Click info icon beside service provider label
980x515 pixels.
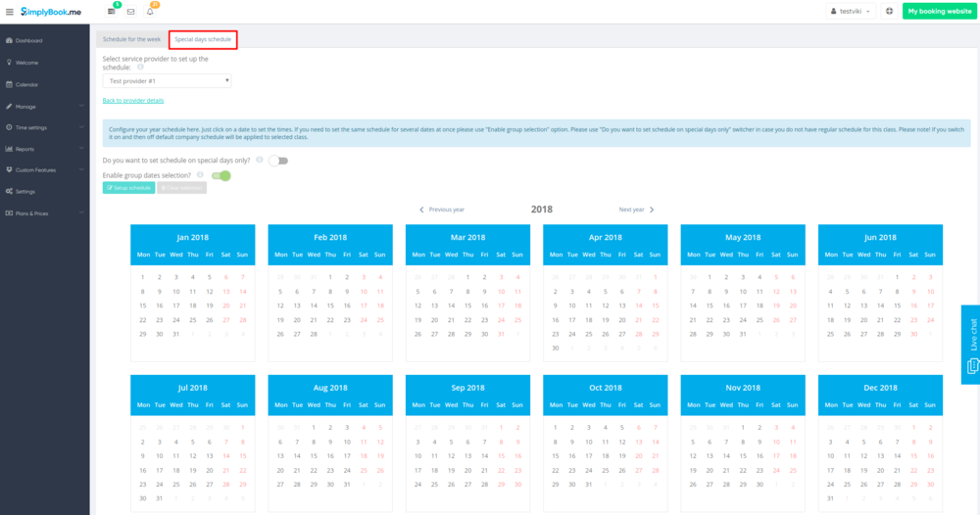[x=140, y=68]
